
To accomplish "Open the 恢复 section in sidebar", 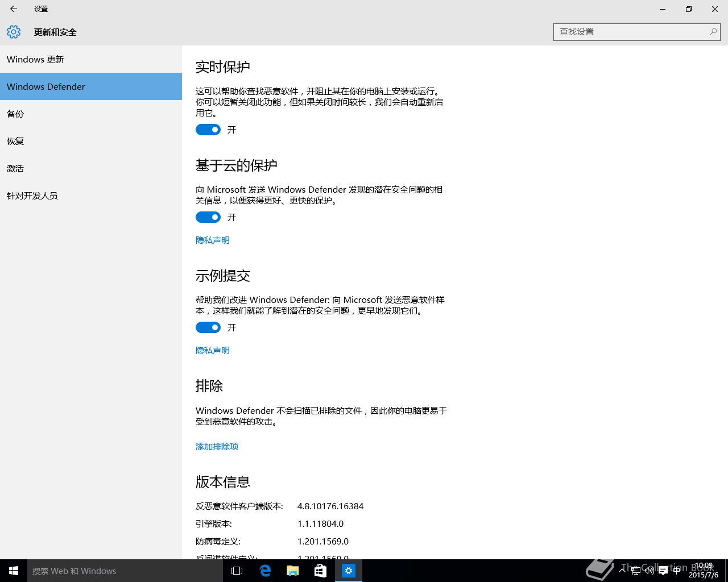I will (91, 141).
